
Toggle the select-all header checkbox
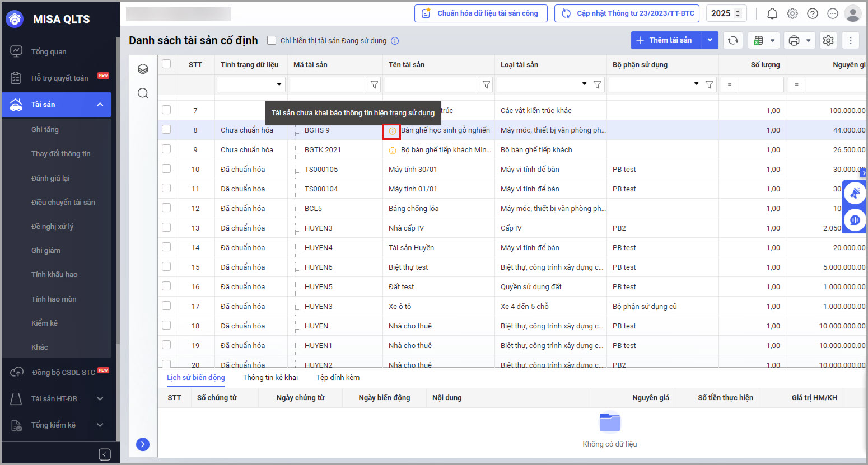166,64
